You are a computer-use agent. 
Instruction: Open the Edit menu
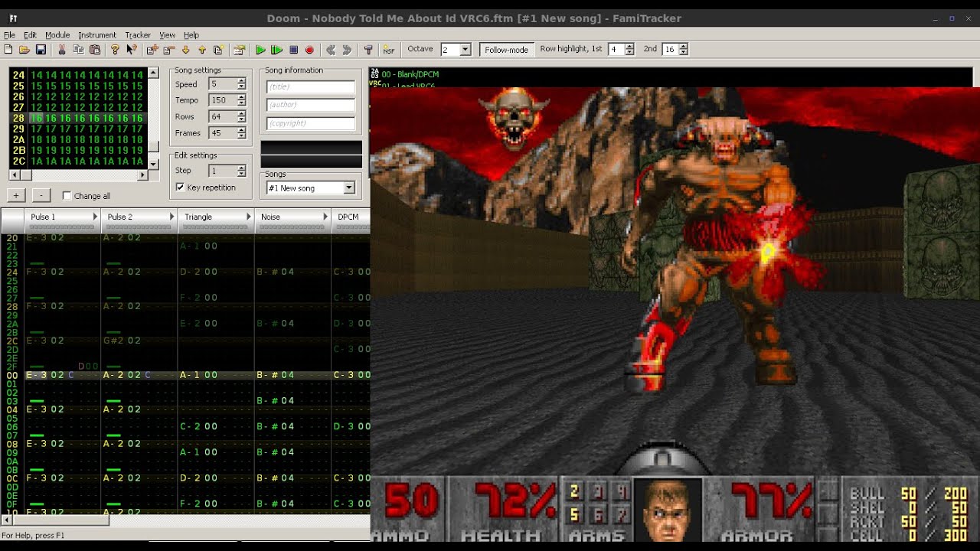click(x=30, y=35)
